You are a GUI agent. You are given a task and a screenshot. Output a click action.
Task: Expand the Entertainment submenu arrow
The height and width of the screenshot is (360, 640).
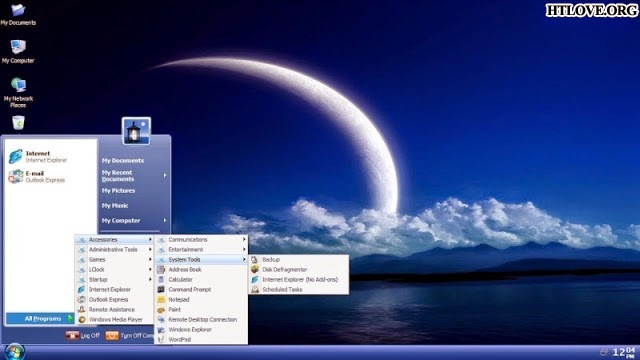click(x=244, y=249)
